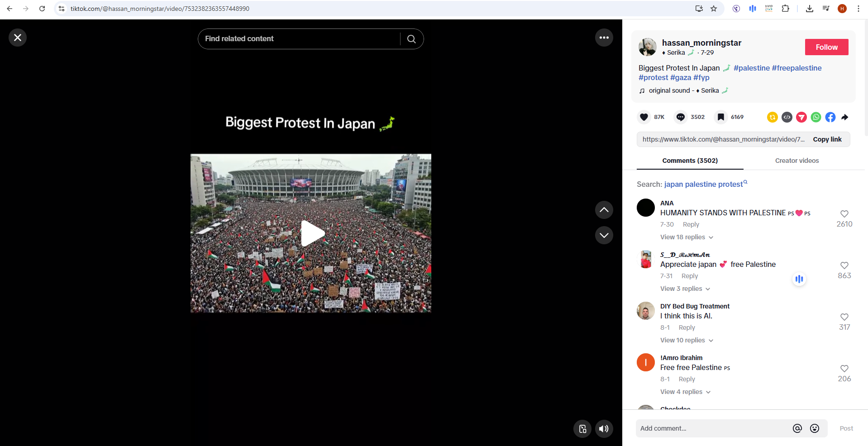Like the video with the heart icon
The image size is (868, 446).
click(644, 117)
